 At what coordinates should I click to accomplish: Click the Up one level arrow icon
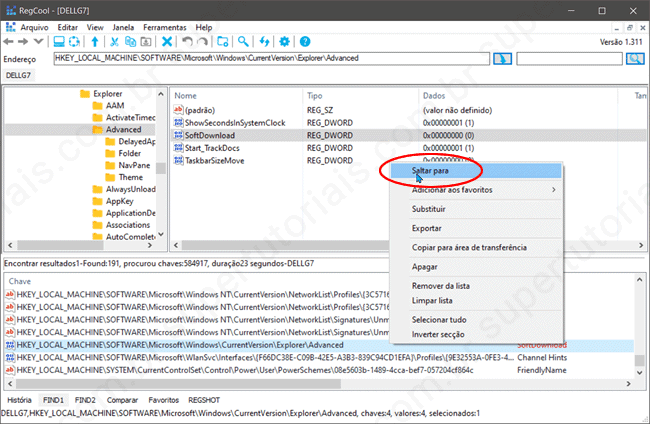pyautogui.click(x=95, y=42)
